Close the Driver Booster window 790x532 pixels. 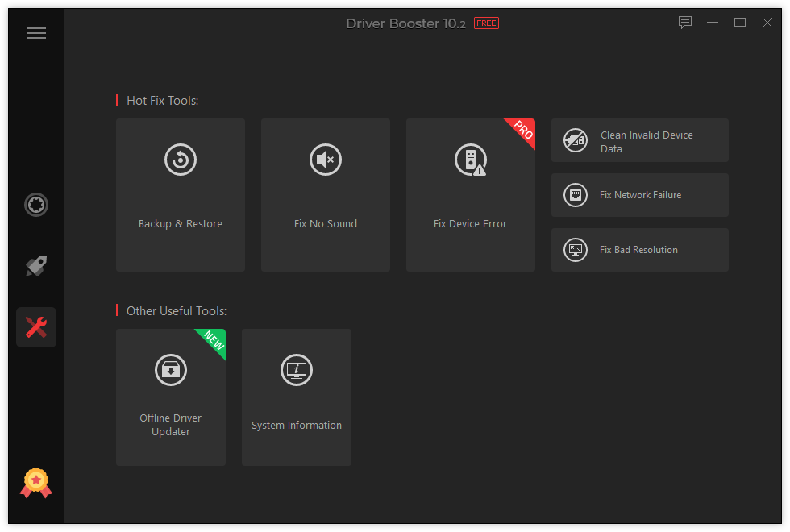767,23
